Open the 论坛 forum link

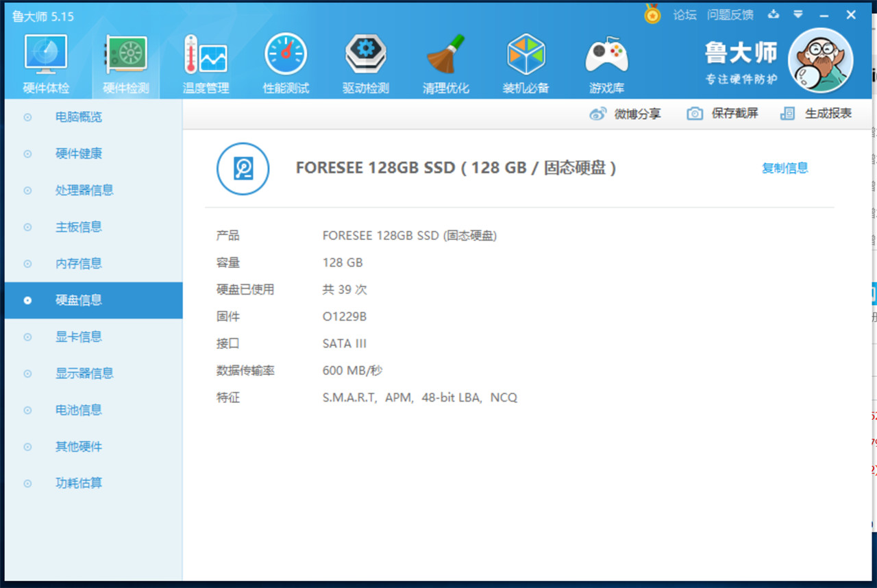click(684, 14)
